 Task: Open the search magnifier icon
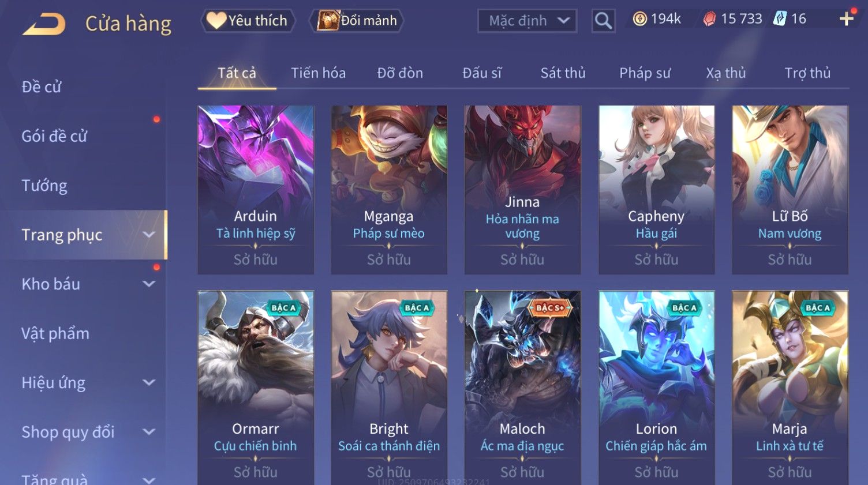coord(603,21)
